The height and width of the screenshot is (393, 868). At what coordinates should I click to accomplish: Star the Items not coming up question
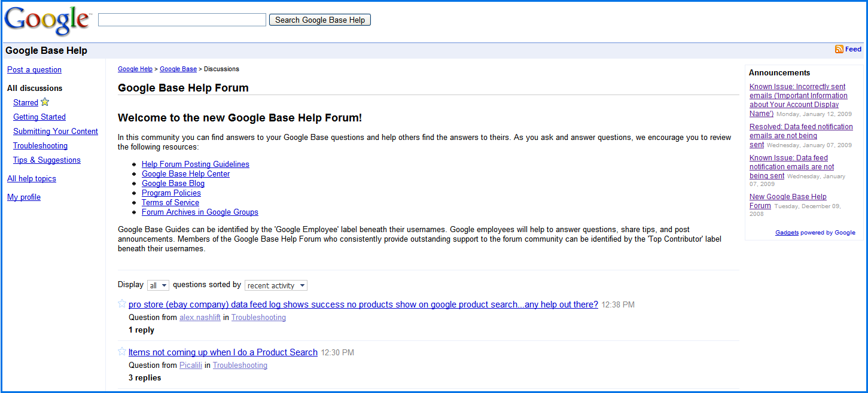(x=122, y=352)
